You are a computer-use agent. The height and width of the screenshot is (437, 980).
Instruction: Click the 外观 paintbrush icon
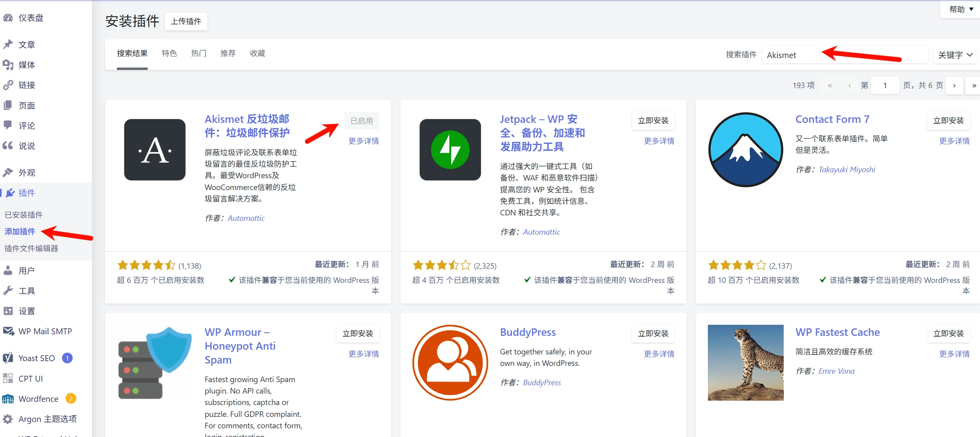click(8, 173)
